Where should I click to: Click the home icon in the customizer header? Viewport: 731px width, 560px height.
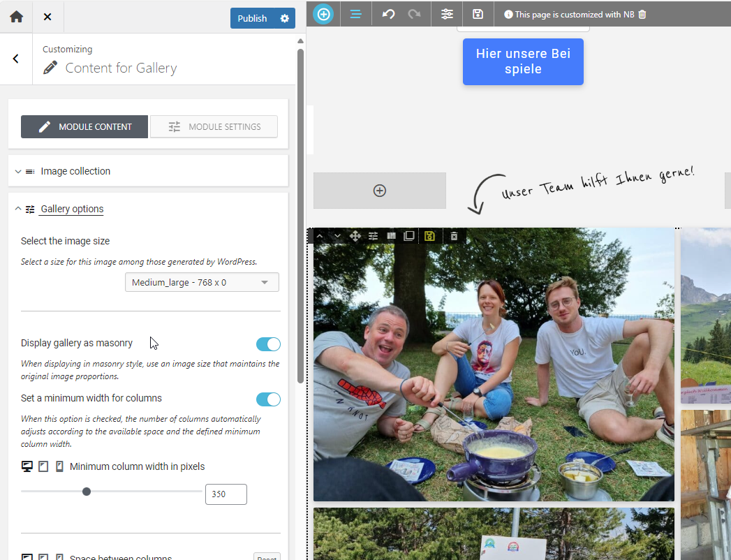click(16, 17)
